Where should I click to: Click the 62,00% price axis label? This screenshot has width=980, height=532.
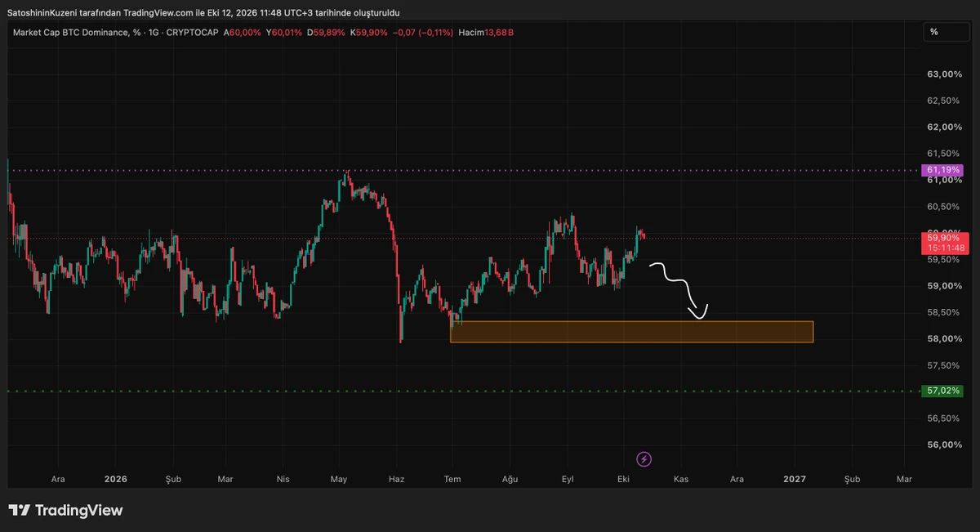[944, 127]
